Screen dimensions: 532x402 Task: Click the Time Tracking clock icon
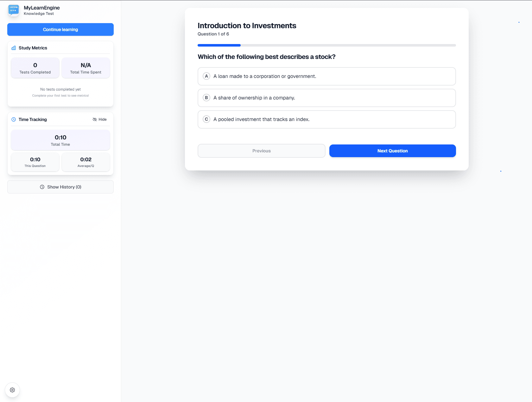[14, 119]
